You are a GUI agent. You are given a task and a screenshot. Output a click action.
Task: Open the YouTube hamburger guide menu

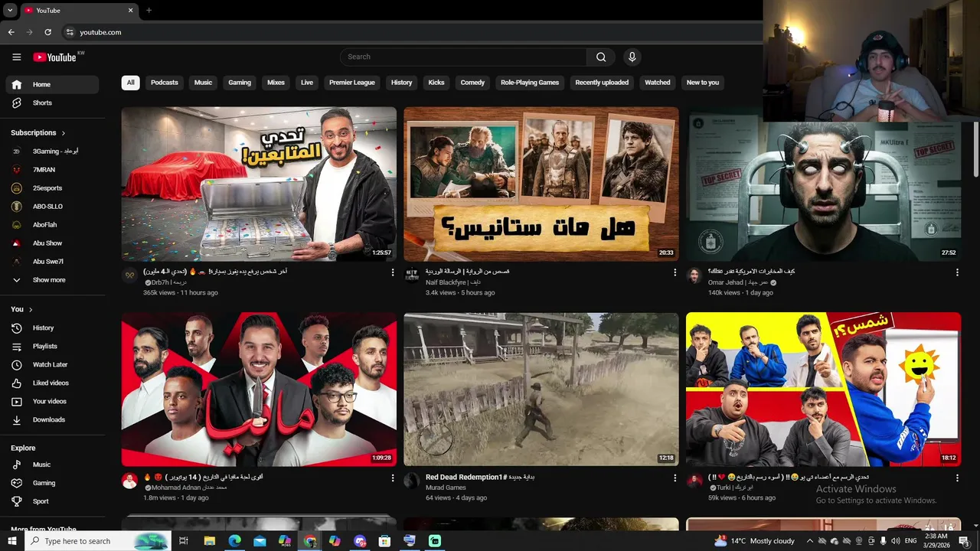pos(16,57)
